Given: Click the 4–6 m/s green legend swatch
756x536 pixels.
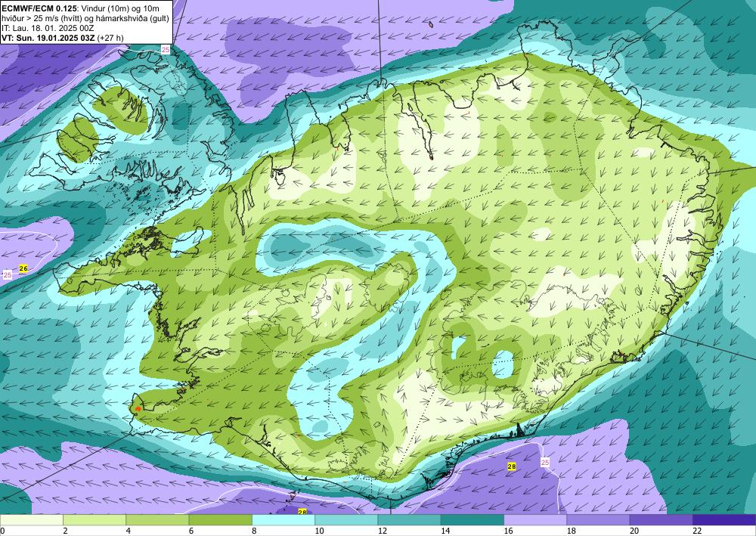Looking at the screenshot, I should (x=157, y=520).
